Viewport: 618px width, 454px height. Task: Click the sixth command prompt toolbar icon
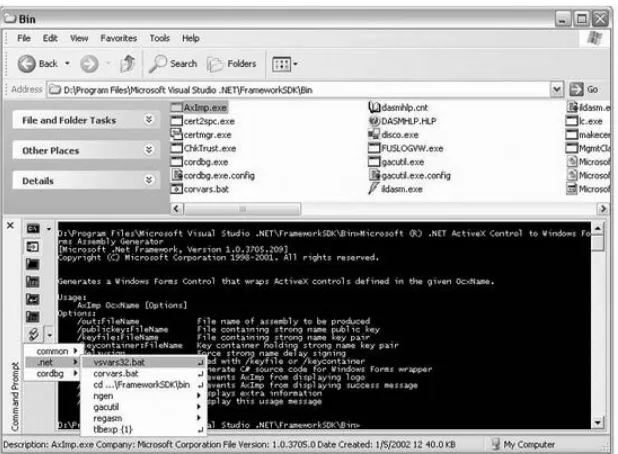(33, 316)
